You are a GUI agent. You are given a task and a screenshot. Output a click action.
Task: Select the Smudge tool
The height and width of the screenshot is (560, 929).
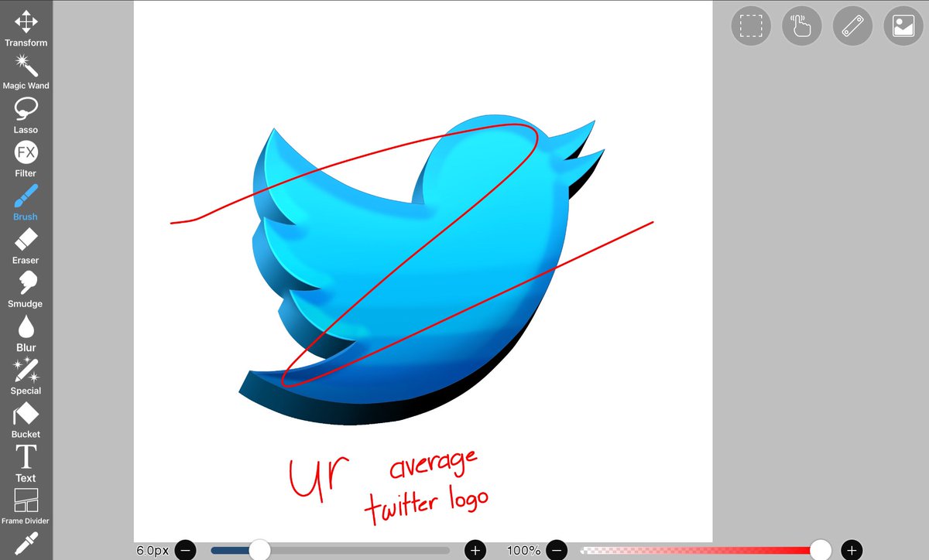click(x=26, y=289)
